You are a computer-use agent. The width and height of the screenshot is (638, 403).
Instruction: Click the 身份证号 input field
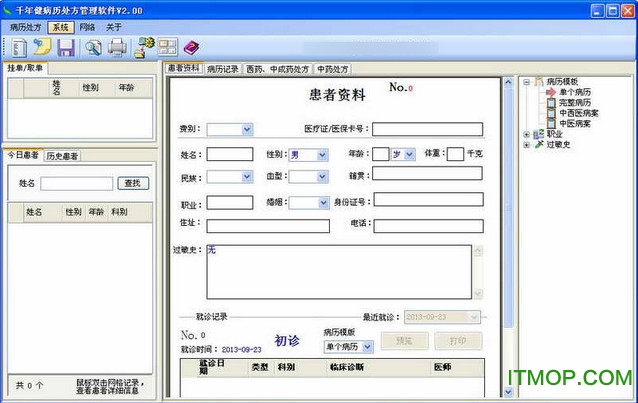click(x=428, y=199)
